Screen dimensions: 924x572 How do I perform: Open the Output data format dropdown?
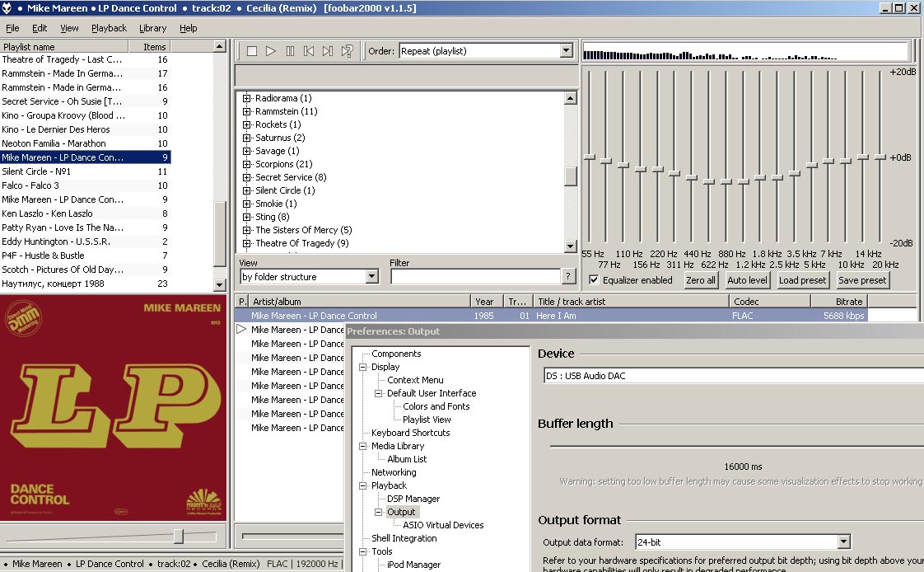point(844,542)
